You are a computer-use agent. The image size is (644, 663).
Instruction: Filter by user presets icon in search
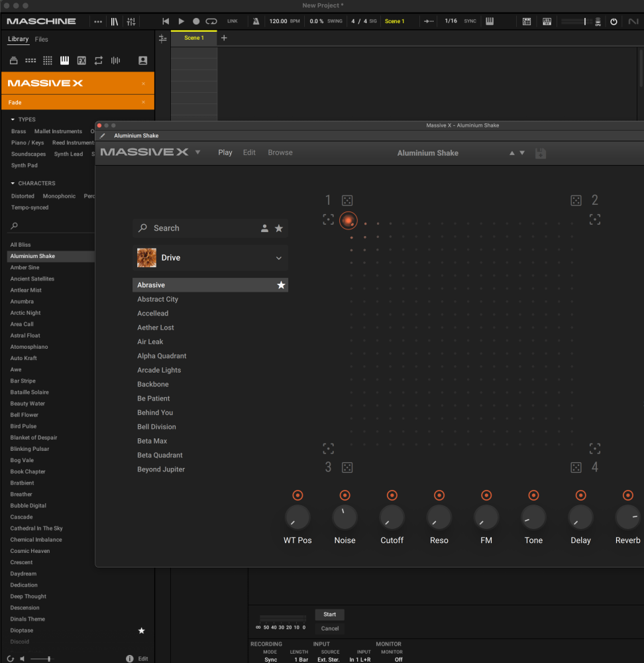264,228
